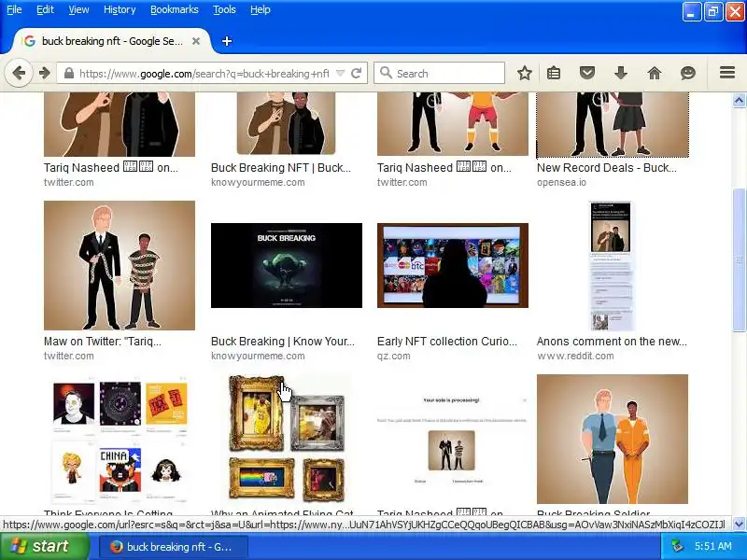Open the New Record Deals image thumbnail
This screenshot has height=560, width=747.
point(613,125)
